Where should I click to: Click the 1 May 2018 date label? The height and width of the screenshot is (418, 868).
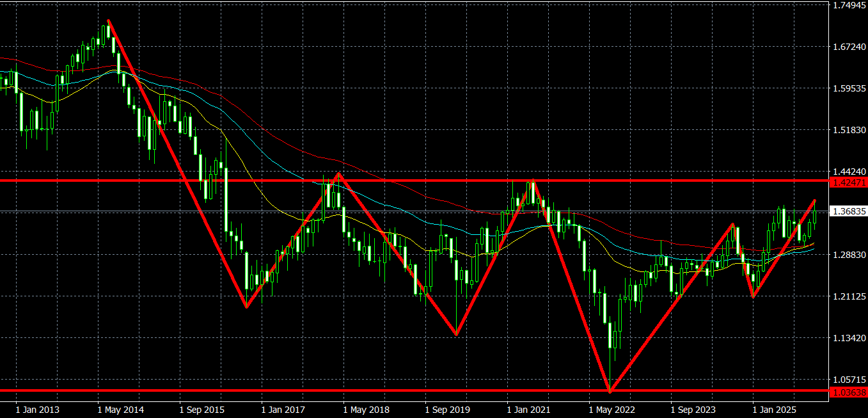(367, 408)
